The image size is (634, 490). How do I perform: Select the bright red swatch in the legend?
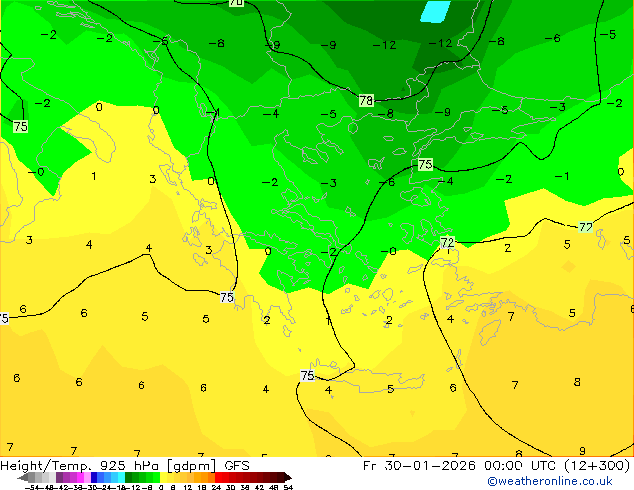click(218, 477)
